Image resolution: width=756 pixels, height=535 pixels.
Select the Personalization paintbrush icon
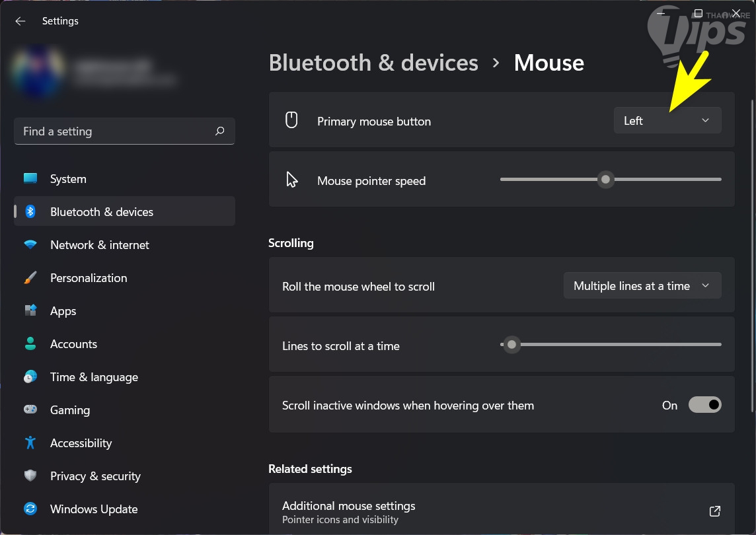click(30, 278)
